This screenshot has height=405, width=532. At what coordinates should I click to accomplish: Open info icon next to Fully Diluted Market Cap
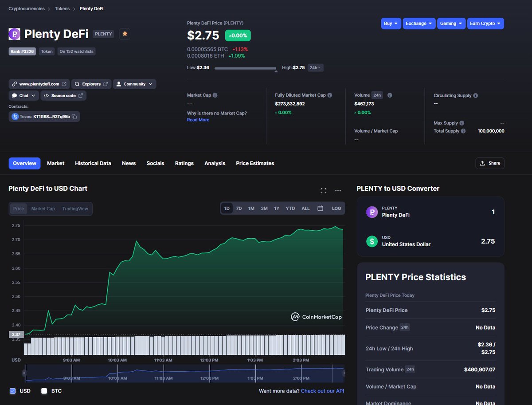tap(330, 95)
